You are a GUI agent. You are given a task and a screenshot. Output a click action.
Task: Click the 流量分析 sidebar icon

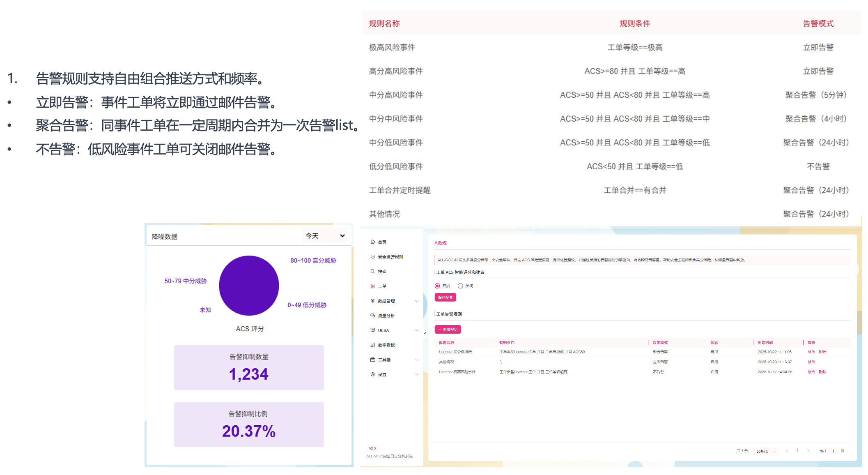tap(372, 316)
